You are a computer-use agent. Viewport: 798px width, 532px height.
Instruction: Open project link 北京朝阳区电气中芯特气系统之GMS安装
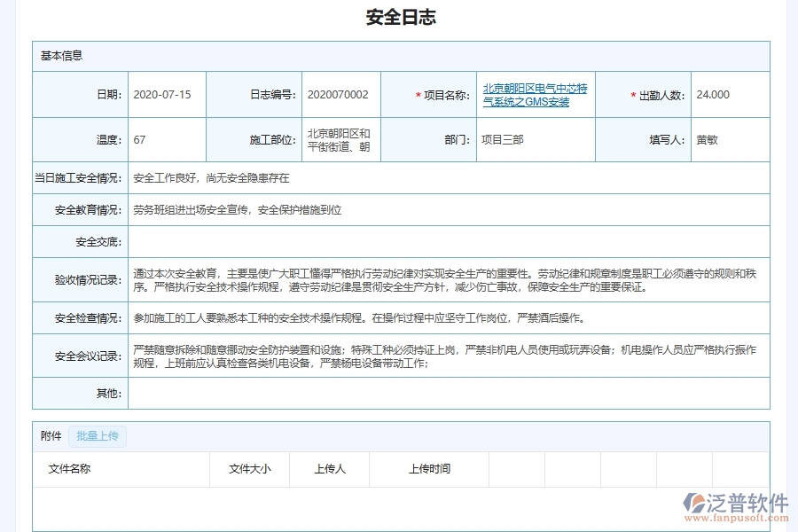(x=536, y=95)
